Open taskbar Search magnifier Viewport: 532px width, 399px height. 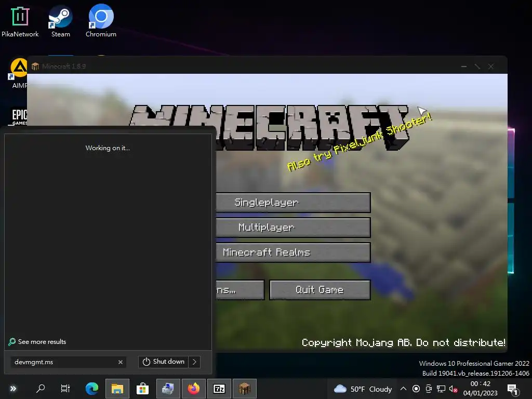pyautogui.click(x=41, y=389)
